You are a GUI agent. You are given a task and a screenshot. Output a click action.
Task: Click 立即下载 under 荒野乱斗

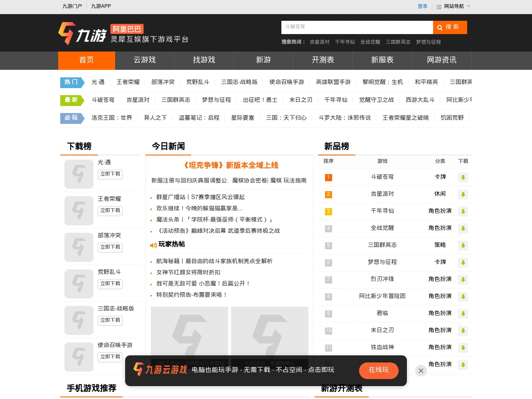pyautogui.click(x=110, y=284)
